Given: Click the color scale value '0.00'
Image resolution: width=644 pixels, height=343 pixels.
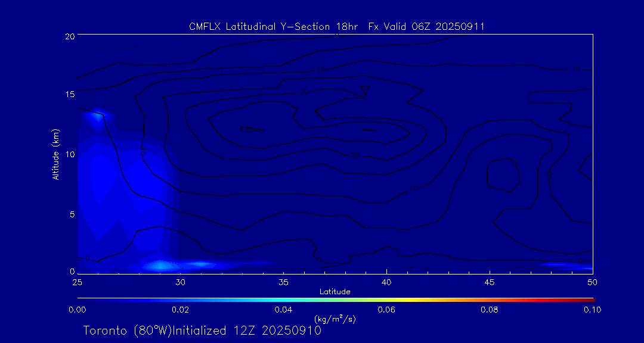Looking at the screenshot, I should pyautogui.click(x=77, y=310).
